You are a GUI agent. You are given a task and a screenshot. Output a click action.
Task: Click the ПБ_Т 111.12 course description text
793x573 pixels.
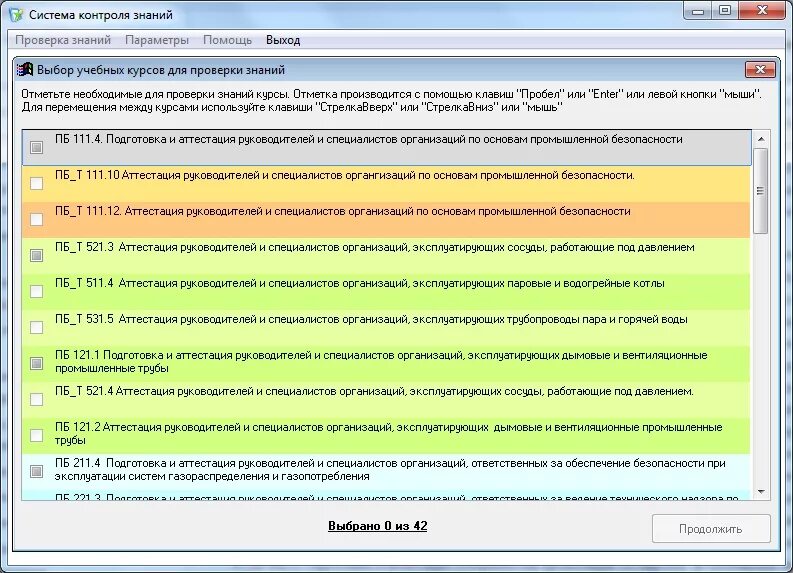tap(342, 211)
